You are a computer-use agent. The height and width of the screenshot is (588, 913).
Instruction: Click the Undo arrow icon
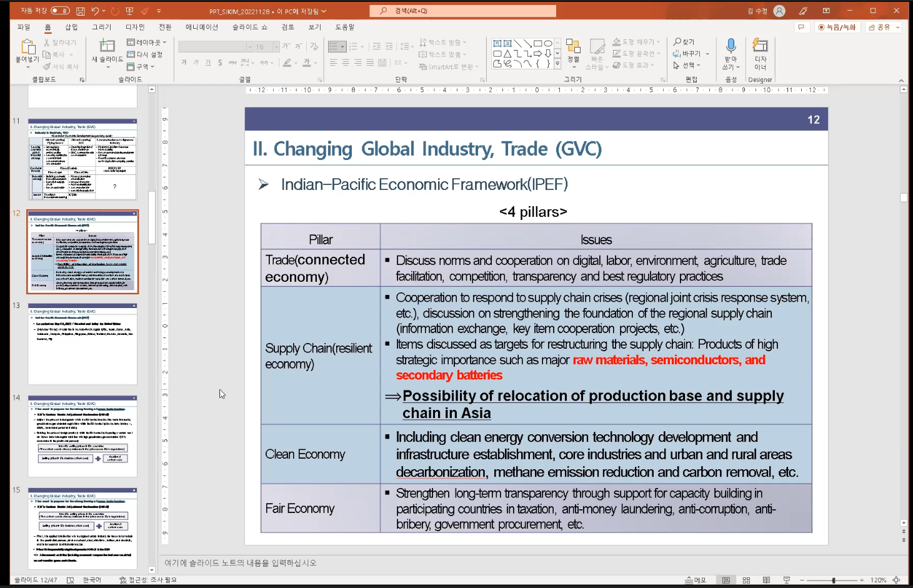click(95, 11)
